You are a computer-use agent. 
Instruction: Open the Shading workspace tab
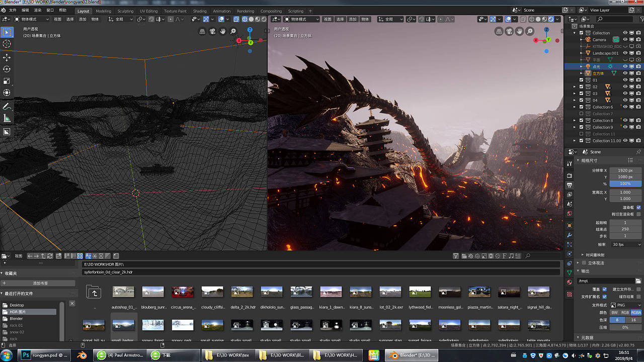click(200, 11)
